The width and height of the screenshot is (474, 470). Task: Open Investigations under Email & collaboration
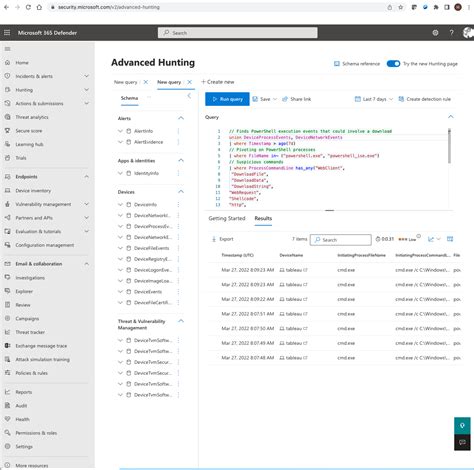30,278
